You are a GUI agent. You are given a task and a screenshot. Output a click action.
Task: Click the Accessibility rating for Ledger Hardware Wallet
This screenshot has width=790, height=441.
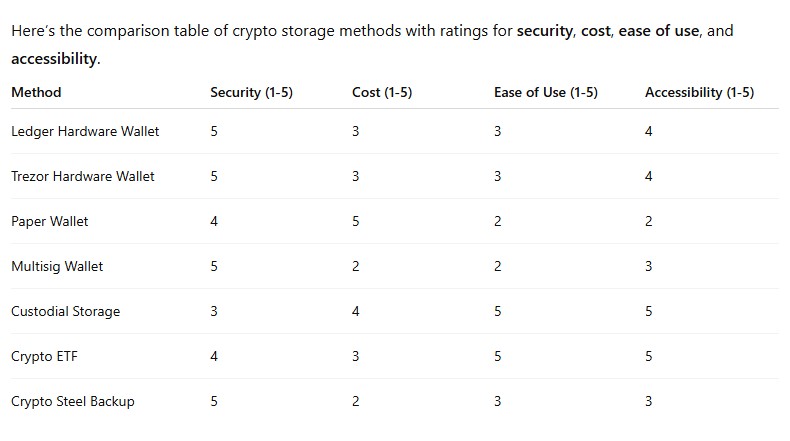pyautogui.click(x=649, y=131)
